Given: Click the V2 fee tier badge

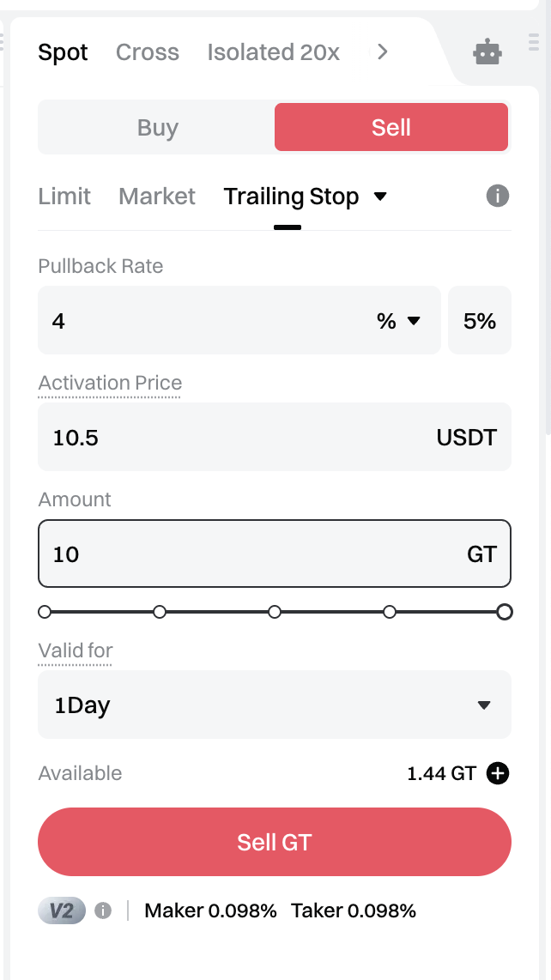Looking at the screenshot, I should (x=62, y=910).
